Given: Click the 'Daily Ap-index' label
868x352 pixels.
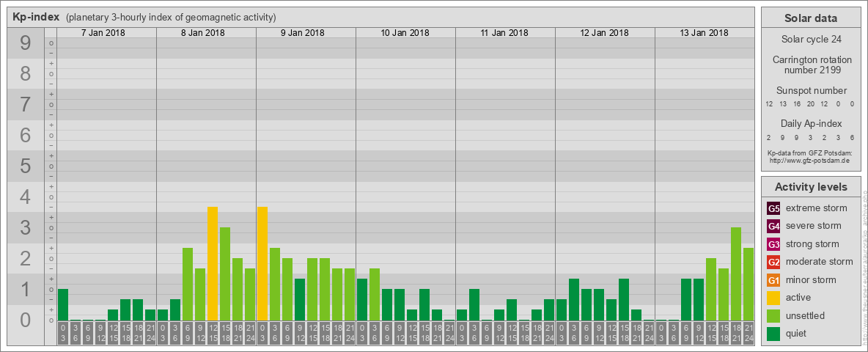Looking at the screenshot, I should tap(811, 123).
